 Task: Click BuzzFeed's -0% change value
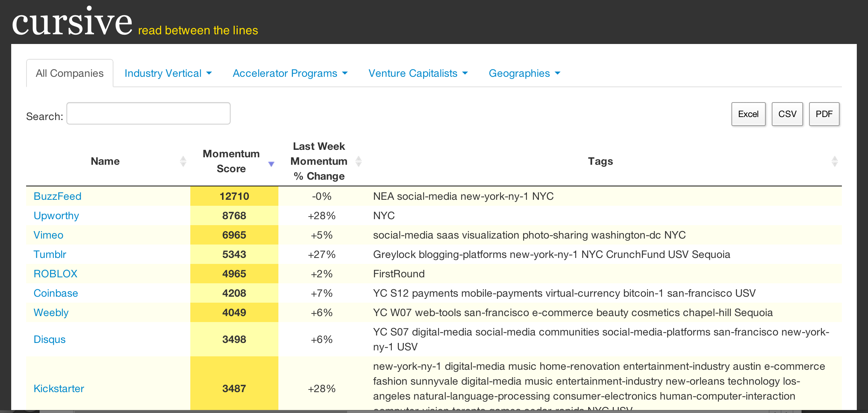[322, 196]
